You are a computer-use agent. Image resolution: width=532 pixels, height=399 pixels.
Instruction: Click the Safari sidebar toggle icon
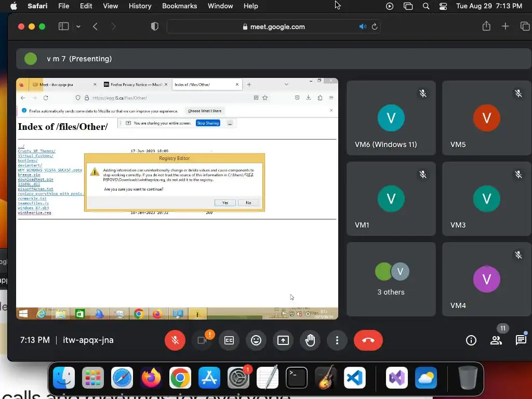pyautogui.click(x=63, y=26)
